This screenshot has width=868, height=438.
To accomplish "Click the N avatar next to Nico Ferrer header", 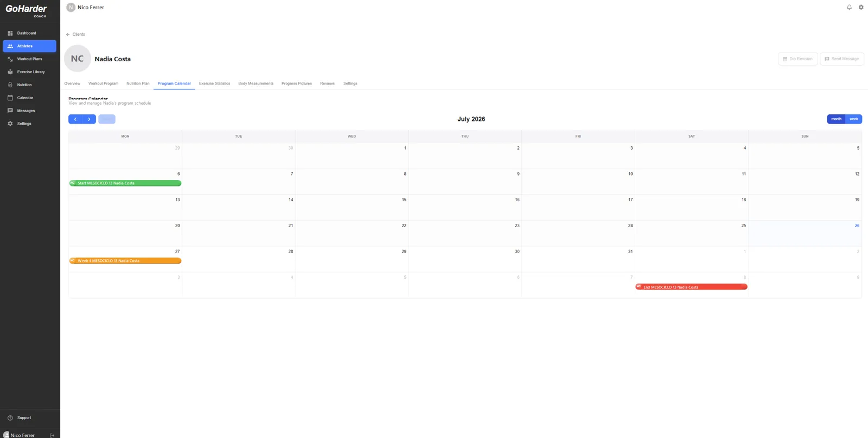I will pyautogui.click(x=71, y=8).
